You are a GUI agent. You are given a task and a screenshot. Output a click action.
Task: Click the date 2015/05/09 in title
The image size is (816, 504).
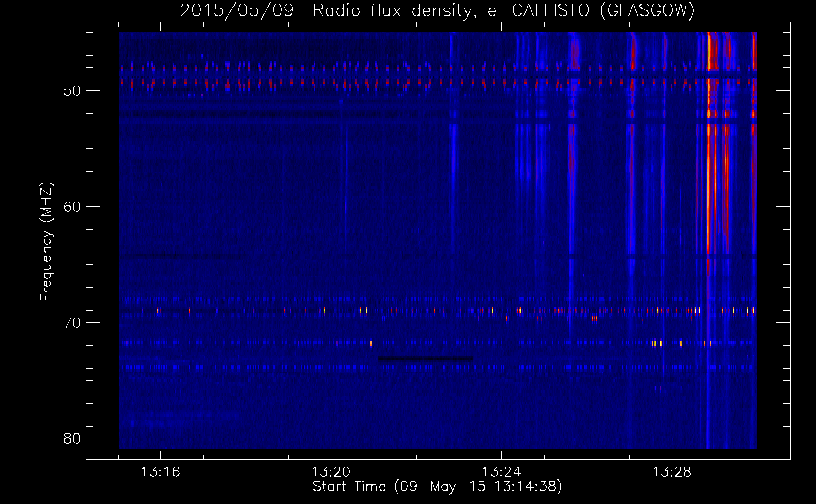pyautogui.click(x=237, y=10)
